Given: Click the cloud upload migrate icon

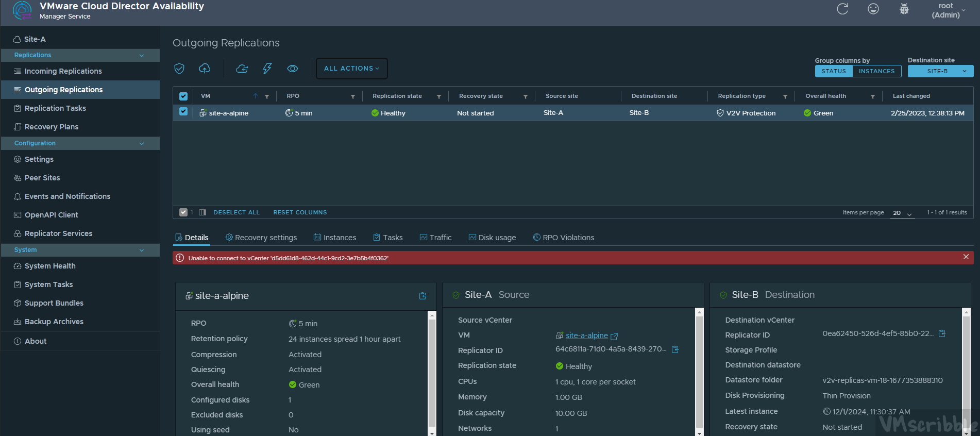Looking at the screenshot, I should click(x=205, y=69).
